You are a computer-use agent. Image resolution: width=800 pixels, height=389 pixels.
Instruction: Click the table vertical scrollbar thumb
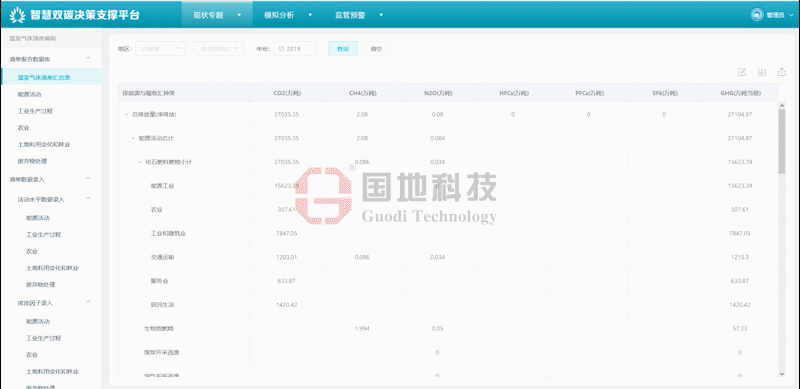782,141
